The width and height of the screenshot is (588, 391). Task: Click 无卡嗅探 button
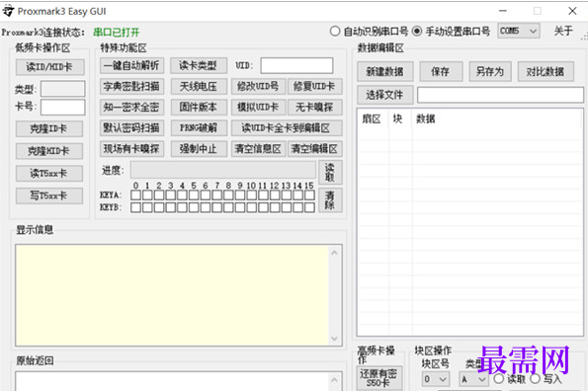pos(314,108)
